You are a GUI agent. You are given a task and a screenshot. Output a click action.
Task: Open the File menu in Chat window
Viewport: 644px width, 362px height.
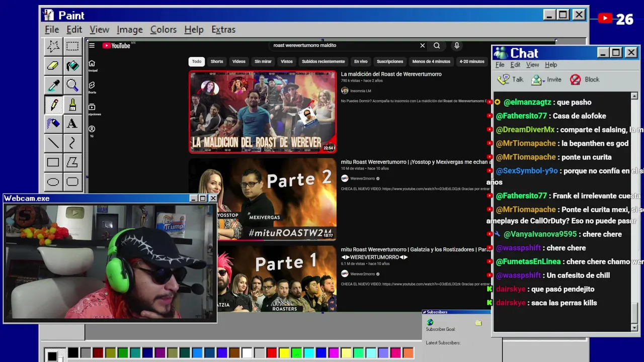(500, 65)
